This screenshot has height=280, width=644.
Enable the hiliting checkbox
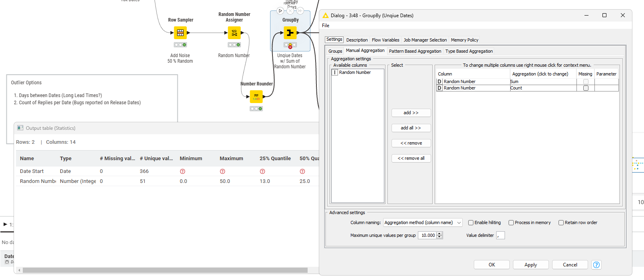coord(471,223)
